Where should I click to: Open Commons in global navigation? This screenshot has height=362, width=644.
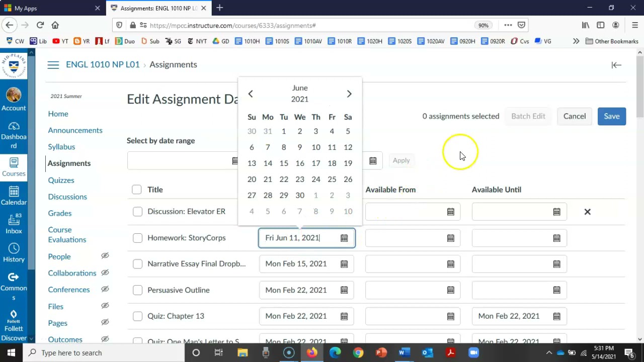(14, 286)
